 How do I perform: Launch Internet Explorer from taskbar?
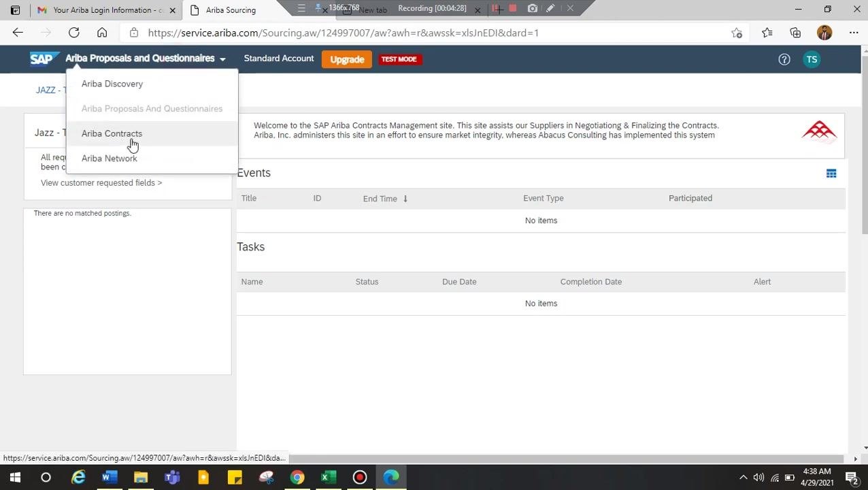[79, 477]
